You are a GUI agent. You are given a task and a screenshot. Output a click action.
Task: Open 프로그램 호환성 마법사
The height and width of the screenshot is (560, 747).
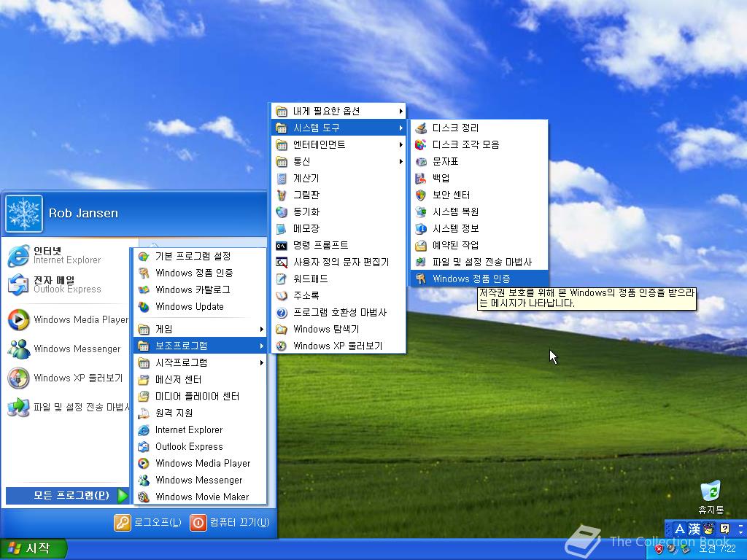[338, 312]
